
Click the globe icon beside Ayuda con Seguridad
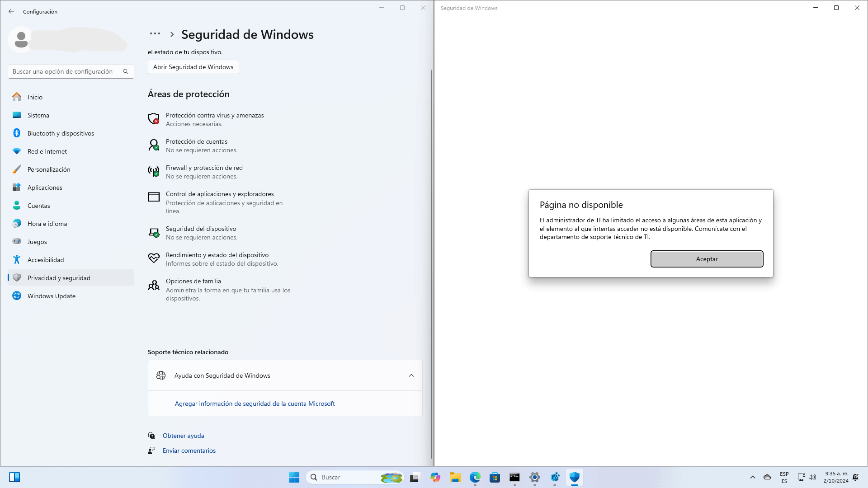click(161, 375)
